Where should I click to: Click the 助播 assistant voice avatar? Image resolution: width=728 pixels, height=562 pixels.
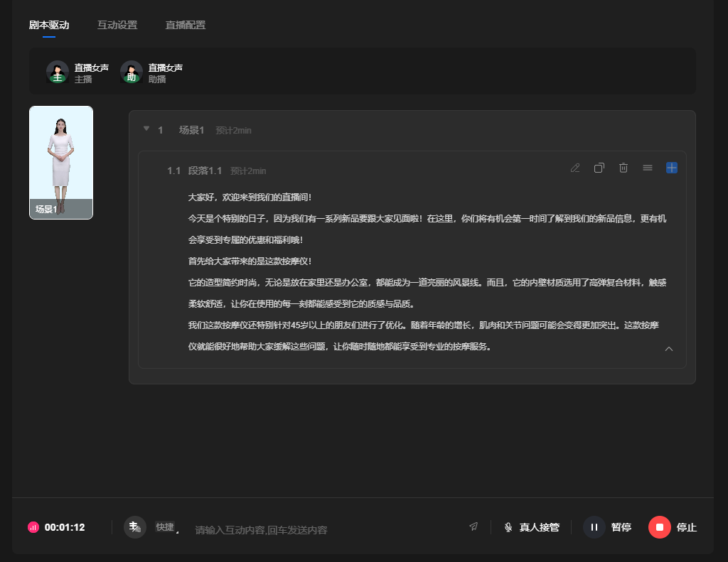[132, 72]
